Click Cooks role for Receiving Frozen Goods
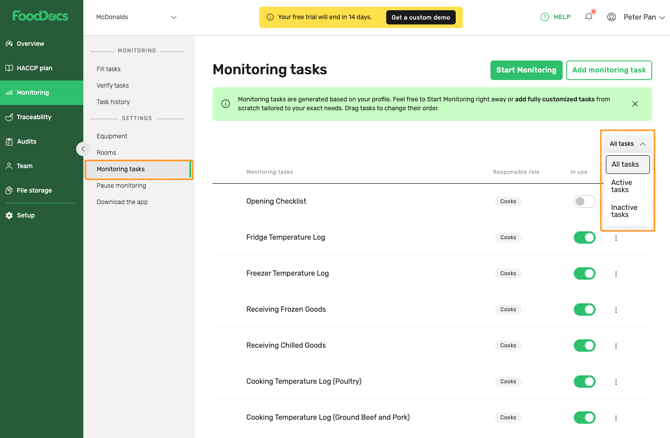 [x=508, y=309]
